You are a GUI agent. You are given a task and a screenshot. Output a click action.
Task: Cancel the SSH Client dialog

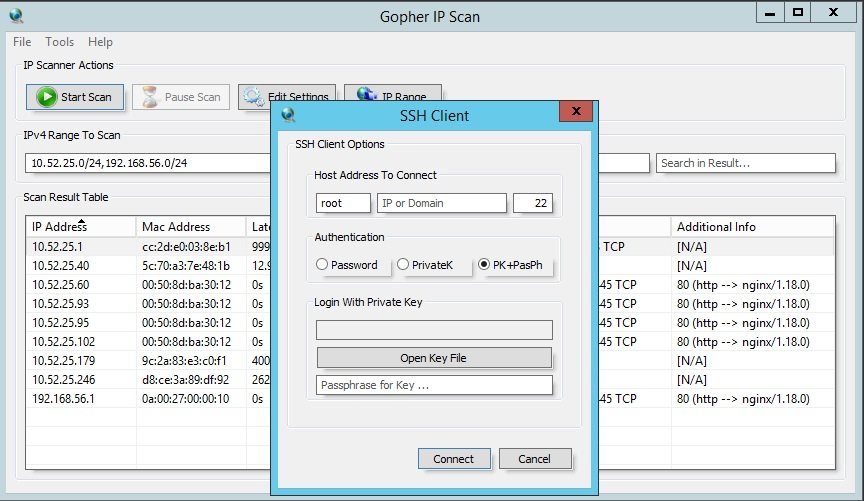click(x=535, y=459)
